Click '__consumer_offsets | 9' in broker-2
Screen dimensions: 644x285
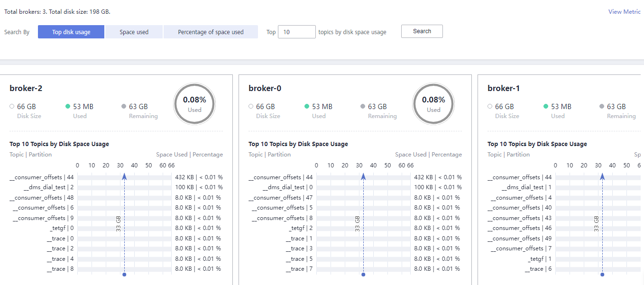[43, 218]
